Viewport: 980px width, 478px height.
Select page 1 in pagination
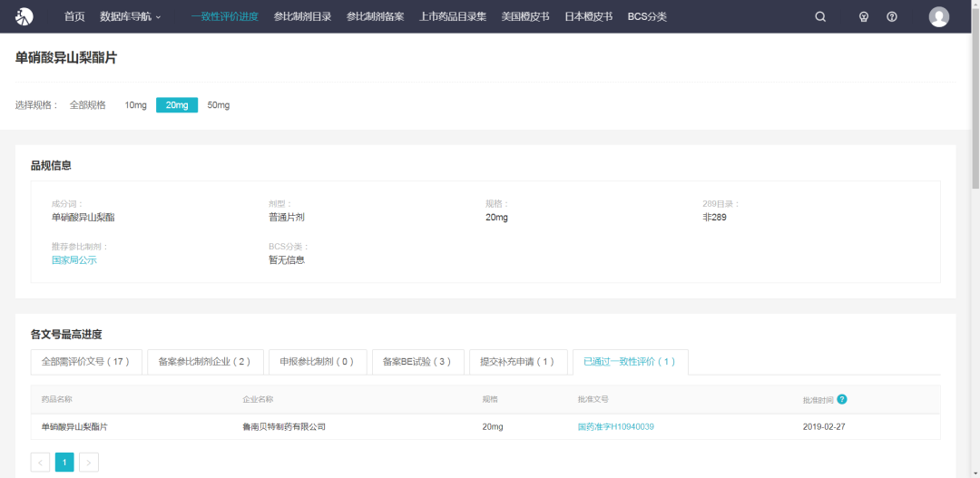(64, 463)
